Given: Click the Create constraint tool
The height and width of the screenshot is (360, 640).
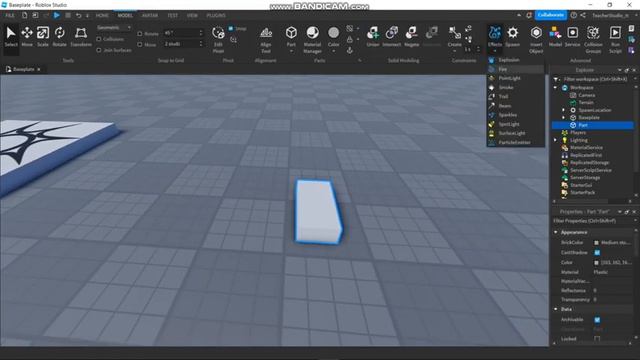Looking at the screenshot, I should point(454,37).
